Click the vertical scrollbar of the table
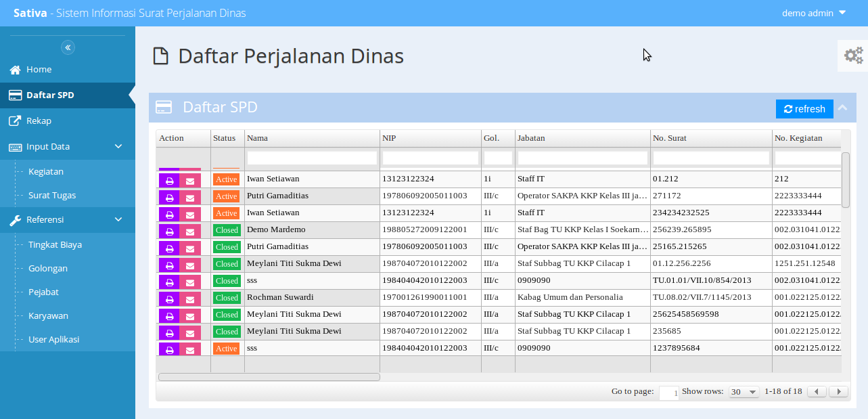This screenshot has height=419, width=868. tap(846, 180)
